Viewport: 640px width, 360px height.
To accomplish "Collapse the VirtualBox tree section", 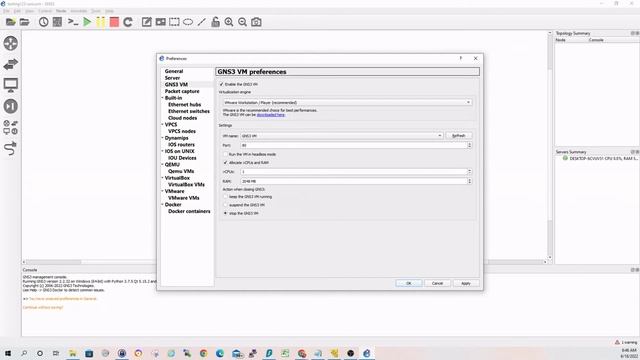I will tap(162, 178).
